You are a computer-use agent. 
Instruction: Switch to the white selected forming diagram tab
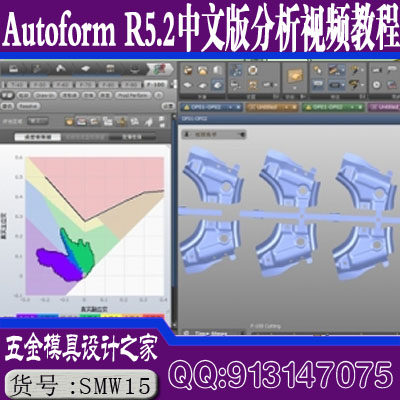coord(37,137)
